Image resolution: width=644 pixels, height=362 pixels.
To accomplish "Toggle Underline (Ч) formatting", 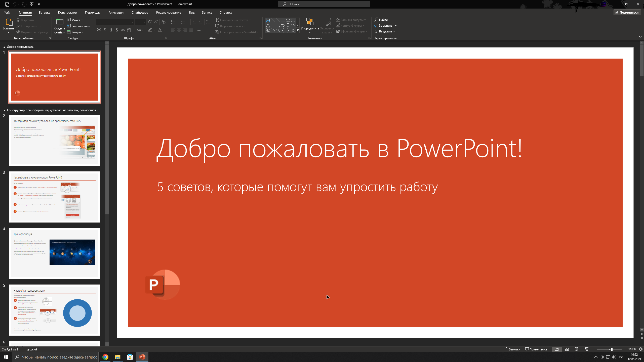I will [111, 30].
